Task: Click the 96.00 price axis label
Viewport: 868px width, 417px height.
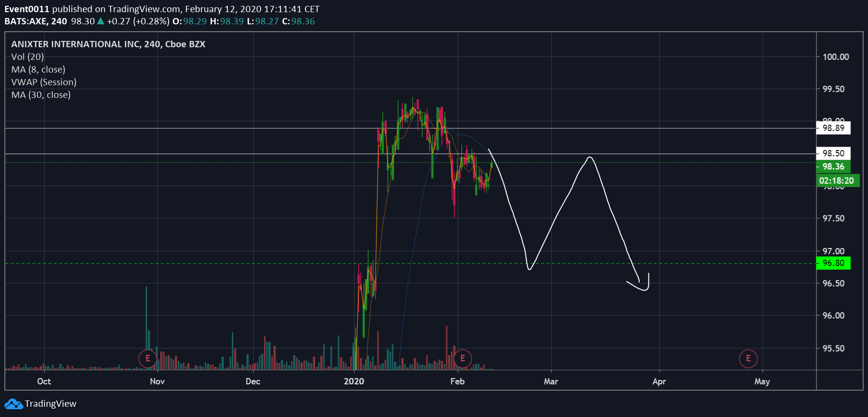Action: point(833,316)
